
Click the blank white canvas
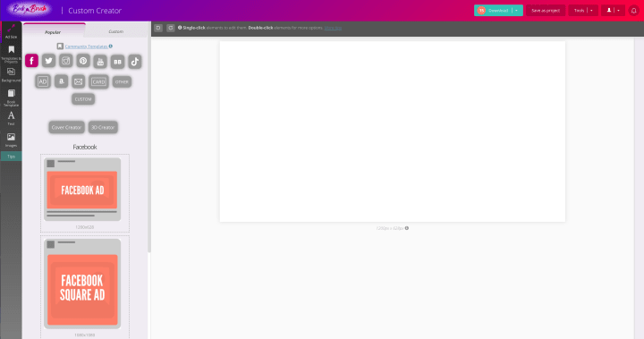pyautogui.click(x=393, y=131)
